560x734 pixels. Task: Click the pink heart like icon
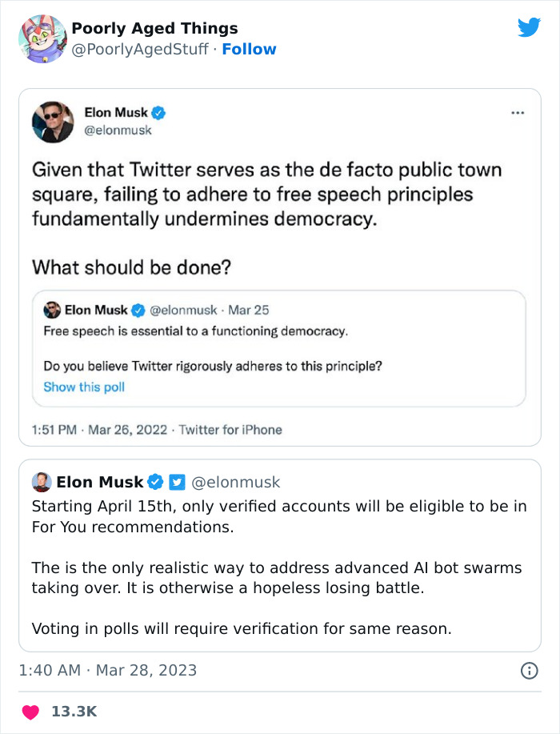tap(30, 712)
